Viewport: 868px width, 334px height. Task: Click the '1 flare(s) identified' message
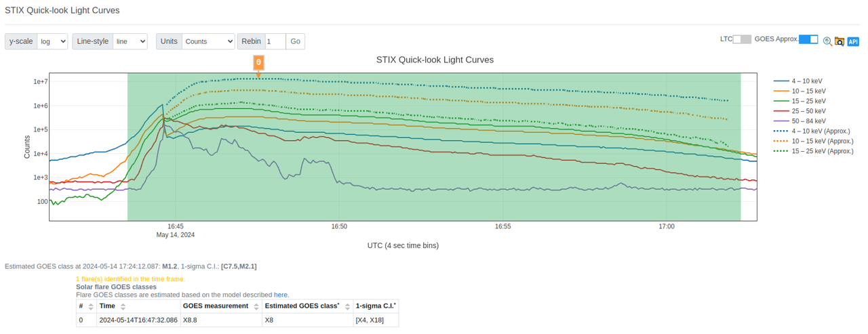tap(130, 278)
